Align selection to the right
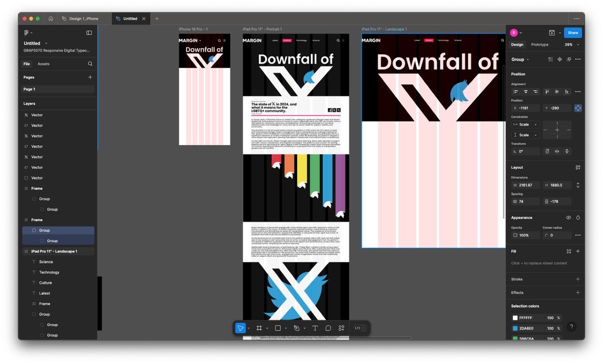 pos(535,92)
